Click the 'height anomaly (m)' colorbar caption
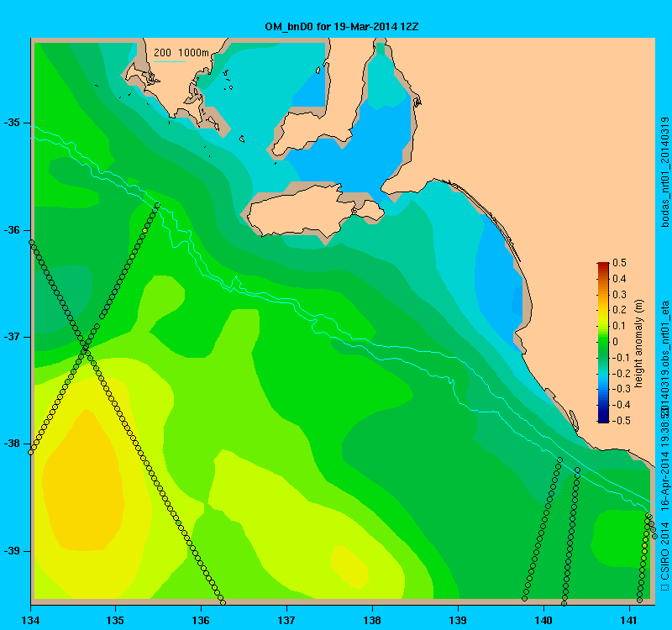 pos(639,344)
